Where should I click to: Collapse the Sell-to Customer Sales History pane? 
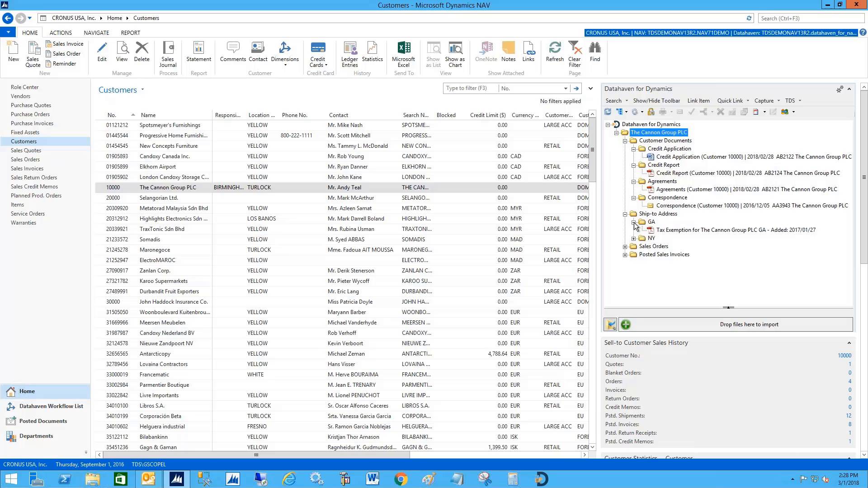[849, 342]
